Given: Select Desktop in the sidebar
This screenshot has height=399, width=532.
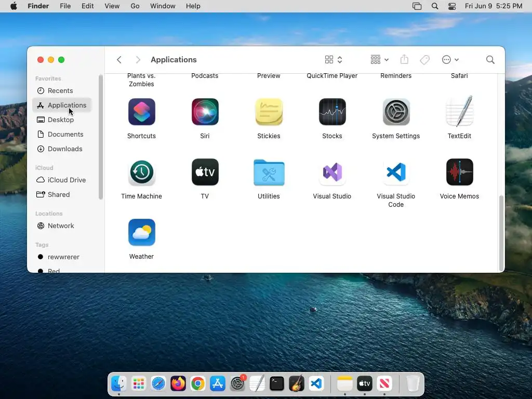Looking at the screenshot, I should pos(62,120).
